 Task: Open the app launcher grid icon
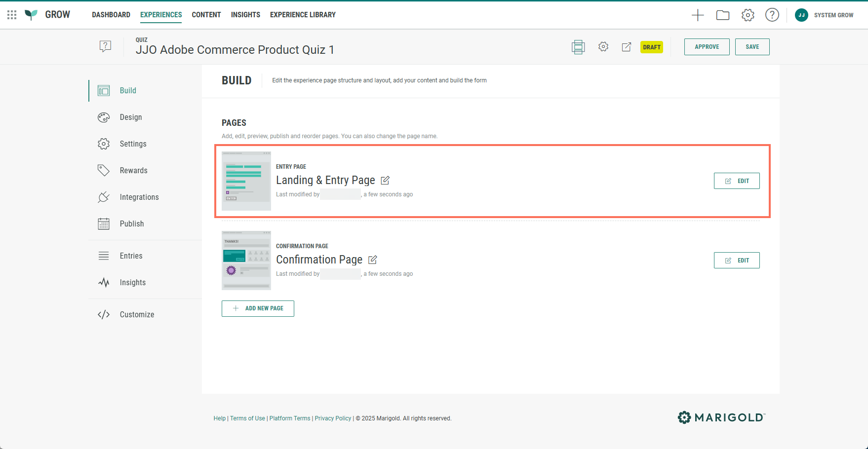click(x=12, y=15)
